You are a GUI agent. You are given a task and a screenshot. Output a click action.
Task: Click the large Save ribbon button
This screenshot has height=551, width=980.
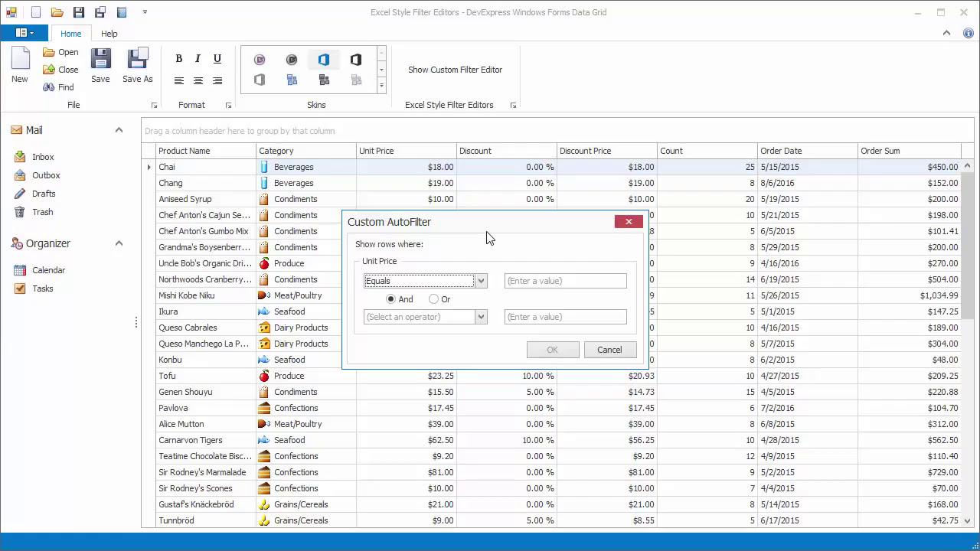tap(100, 65)
